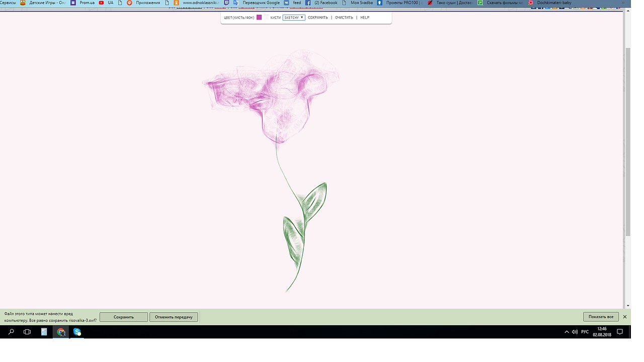The image size is (644, 362).
Task: Open the (2) Facebook bookmark
Action: (321, 3)
